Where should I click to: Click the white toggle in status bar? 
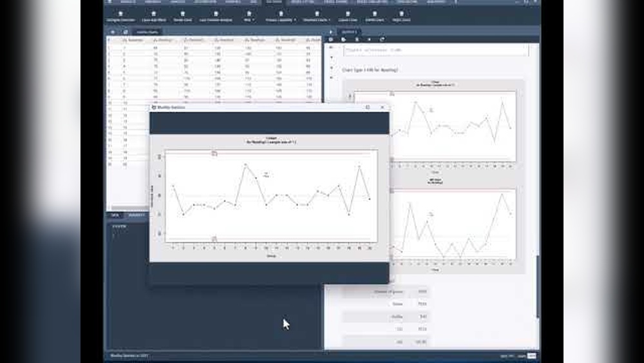tap(531, 356)
